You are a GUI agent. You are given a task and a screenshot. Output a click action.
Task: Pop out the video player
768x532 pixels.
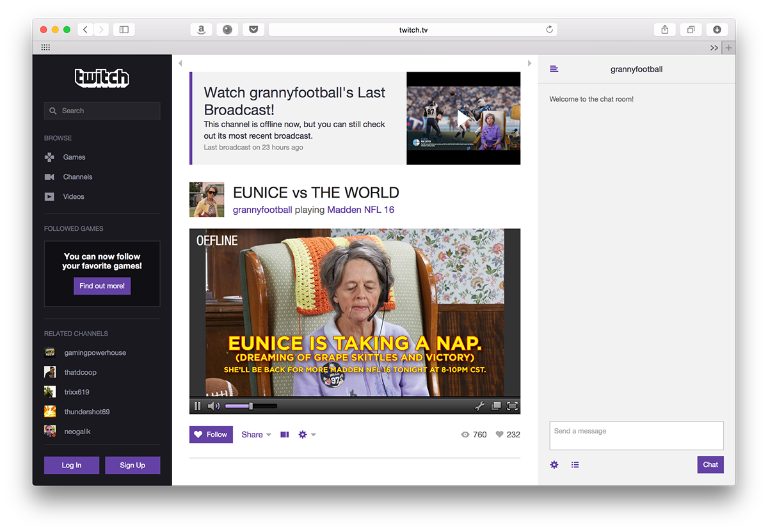click(x=496, y=406)
